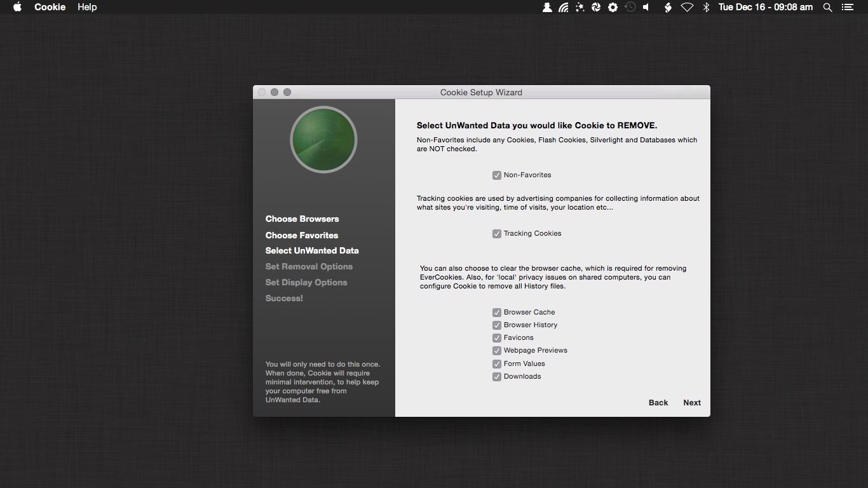Click the Set Display Options step
Image resolution: width=868 pixels, height=488 pixels.
306,282
